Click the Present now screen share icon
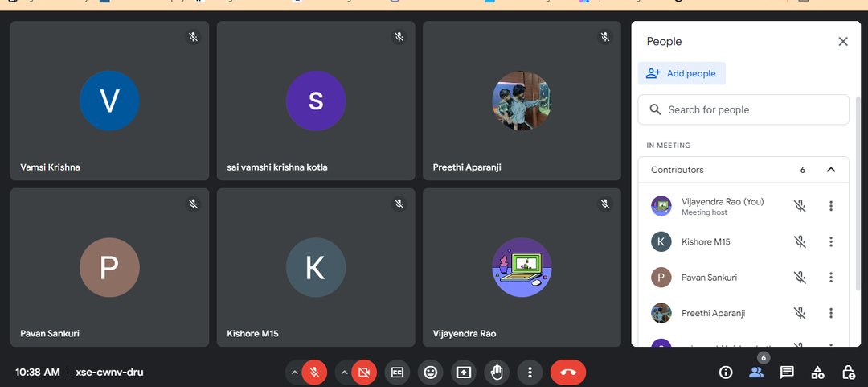Viewport: 868px width, 387px height. pyautogui.click(x=464, y=372)
